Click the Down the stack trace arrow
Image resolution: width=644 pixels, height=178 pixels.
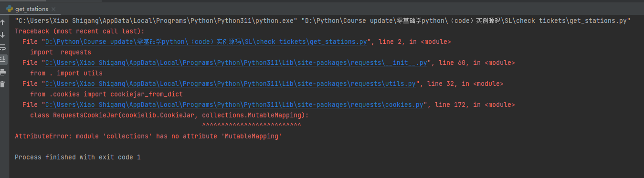[3, 35]
